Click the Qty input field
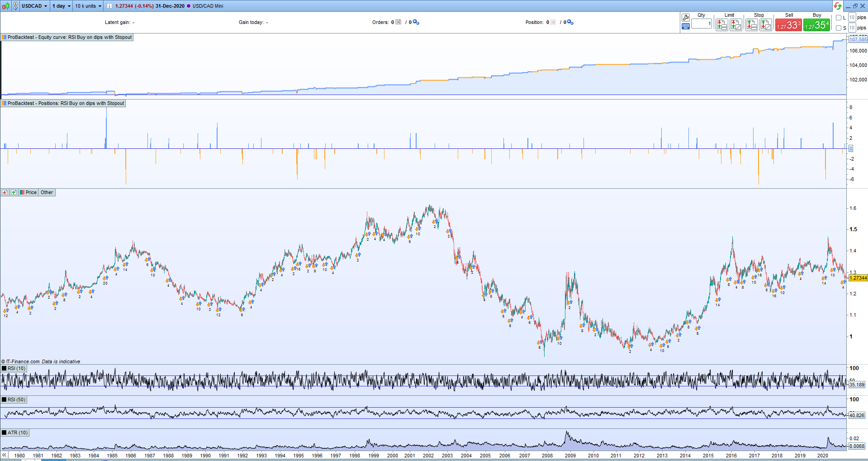 point(702,24)
